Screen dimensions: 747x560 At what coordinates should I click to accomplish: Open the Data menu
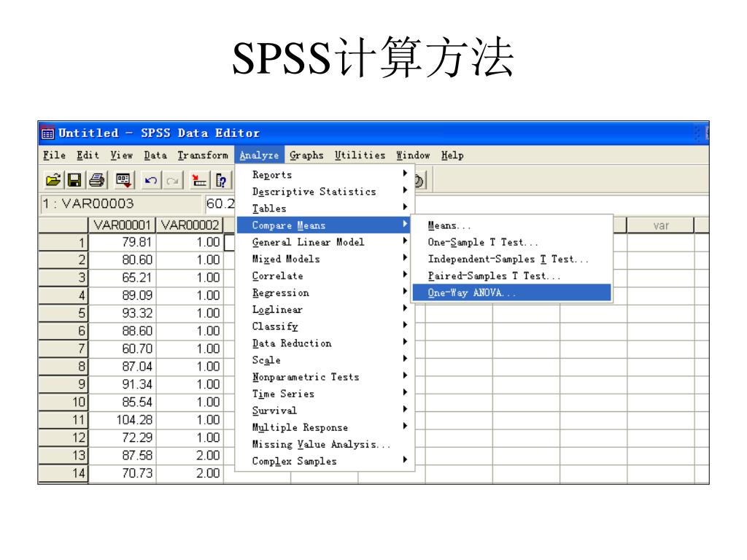click(x=155, y=155)
